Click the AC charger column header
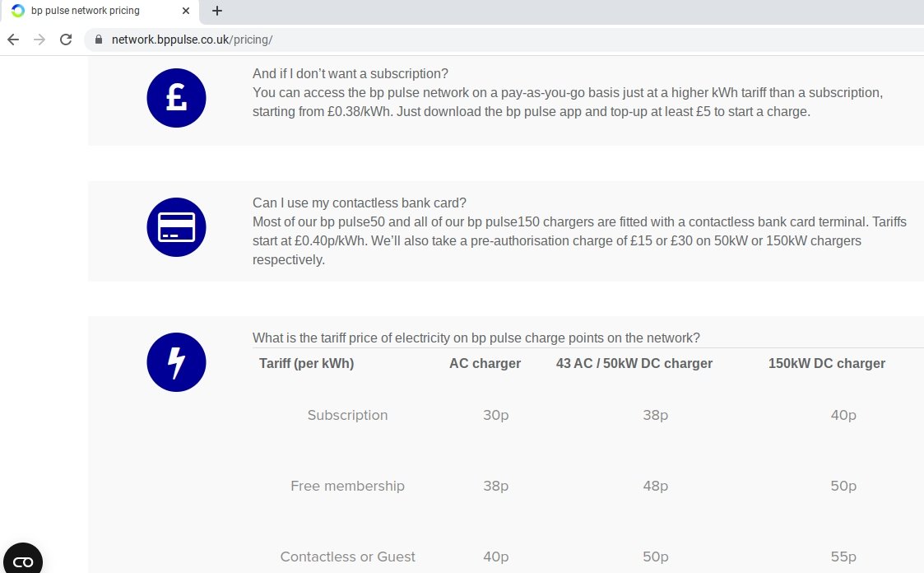Screen dimensions: 924x573 (x=485, y=363)
